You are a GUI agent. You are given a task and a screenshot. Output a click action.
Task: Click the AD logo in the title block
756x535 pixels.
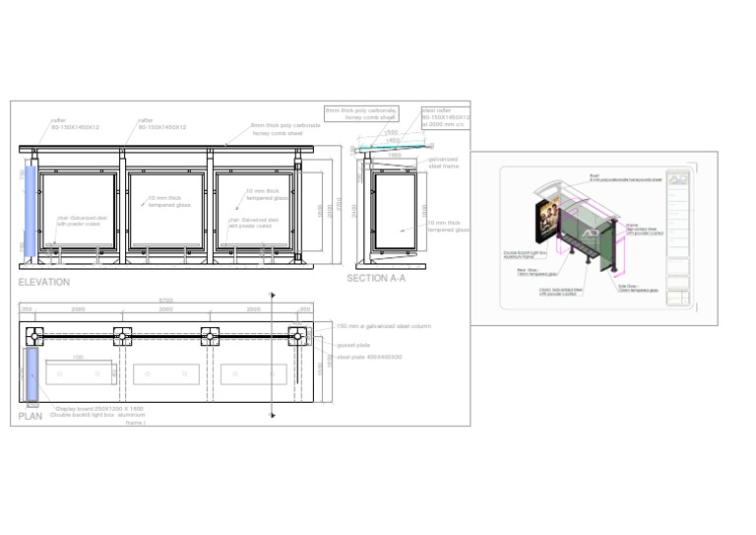coord(678,179)
